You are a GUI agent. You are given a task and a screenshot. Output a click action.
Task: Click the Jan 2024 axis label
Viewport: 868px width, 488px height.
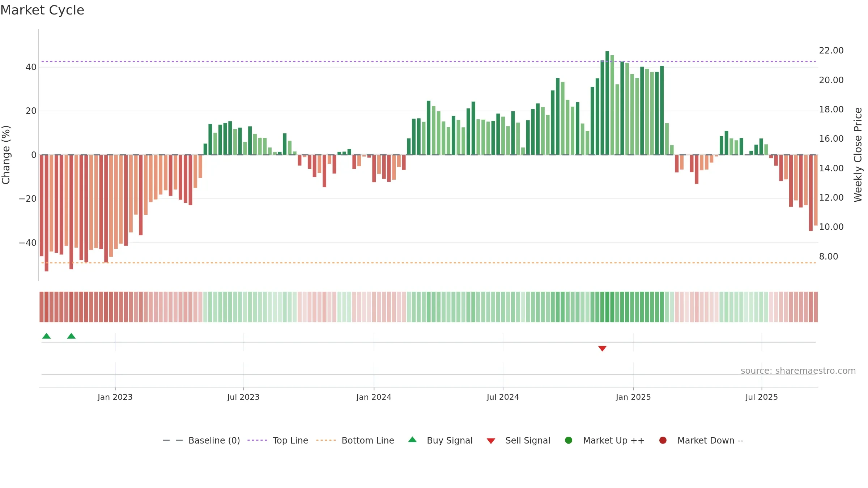pos(374,397)
